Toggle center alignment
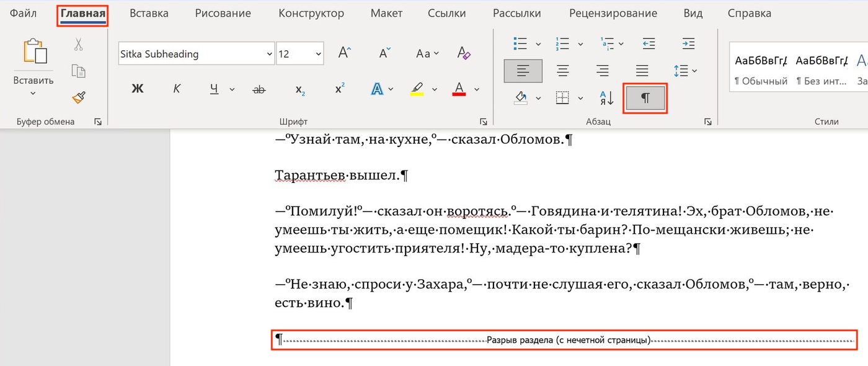Viewport: 868px width, 366px height. [563, 71]
